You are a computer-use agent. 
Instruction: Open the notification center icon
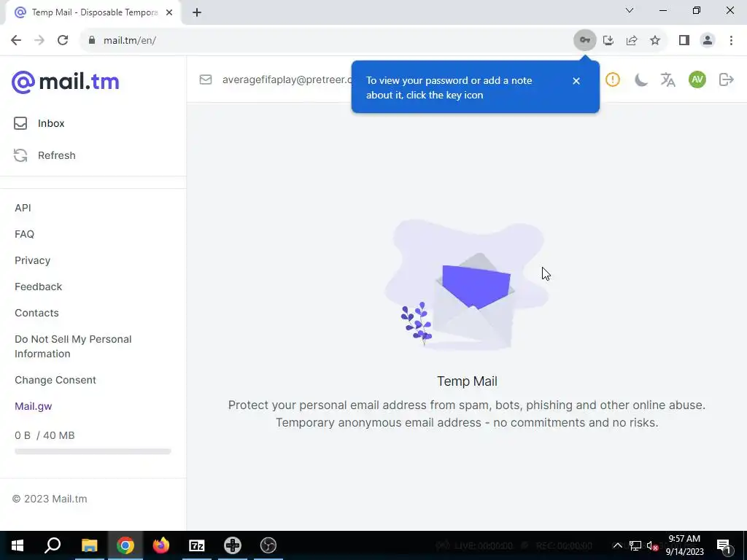[x=724, y=545]
